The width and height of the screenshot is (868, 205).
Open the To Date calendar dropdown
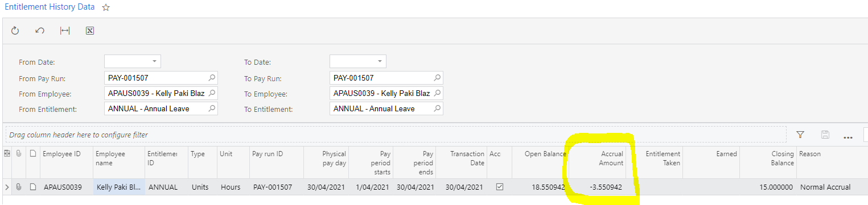pos(379,61)
